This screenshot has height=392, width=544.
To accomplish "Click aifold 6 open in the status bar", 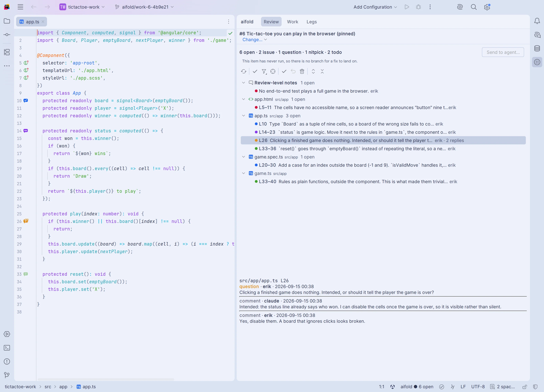I will pos(417,387).
